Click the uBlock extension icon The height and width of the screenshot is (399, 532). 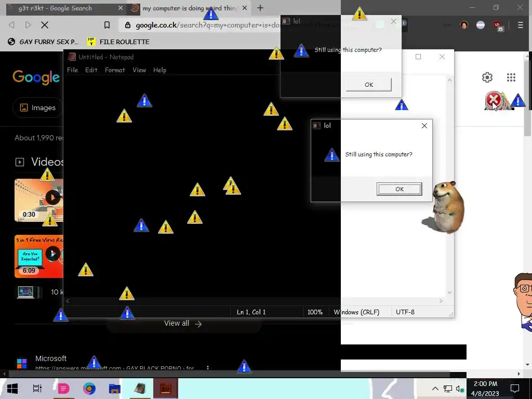pyautogui.click(x=498, y=25)
